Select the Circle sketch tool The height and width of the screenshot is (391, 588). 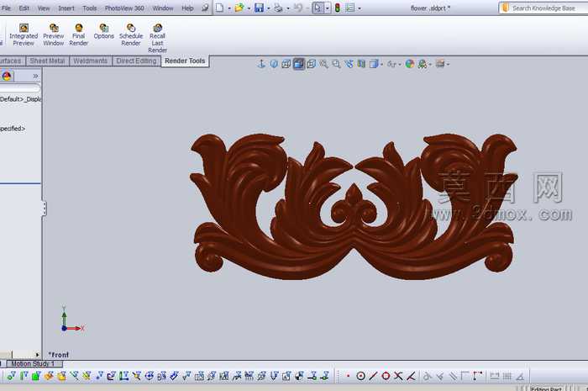(360, 376)
